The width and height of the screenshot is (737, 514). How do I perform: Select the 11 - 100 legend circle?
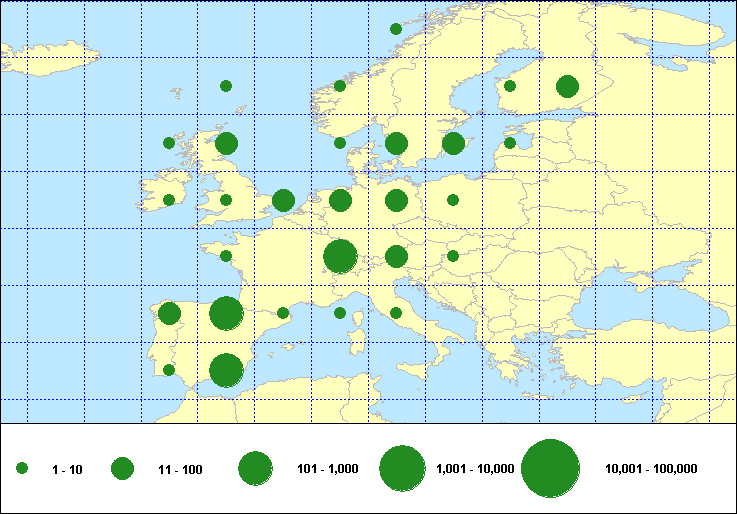click(x=123, y=468)
